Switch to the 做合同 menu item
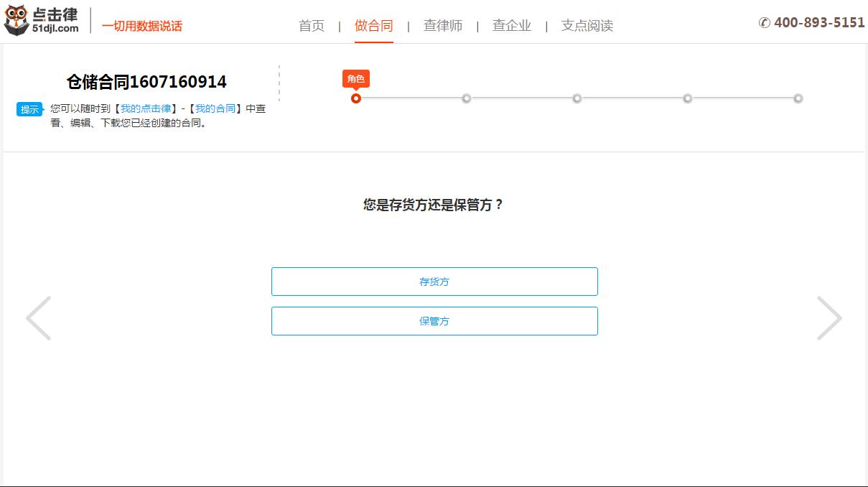The width and height of the screenshot is (868, 487). tap(374, 25)
